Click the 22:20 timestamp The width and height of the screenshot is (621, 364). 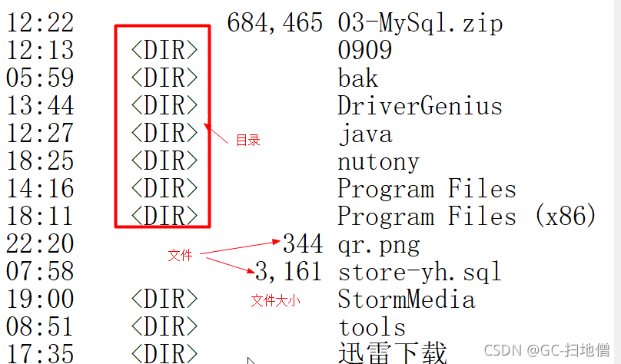pos(40,244)
